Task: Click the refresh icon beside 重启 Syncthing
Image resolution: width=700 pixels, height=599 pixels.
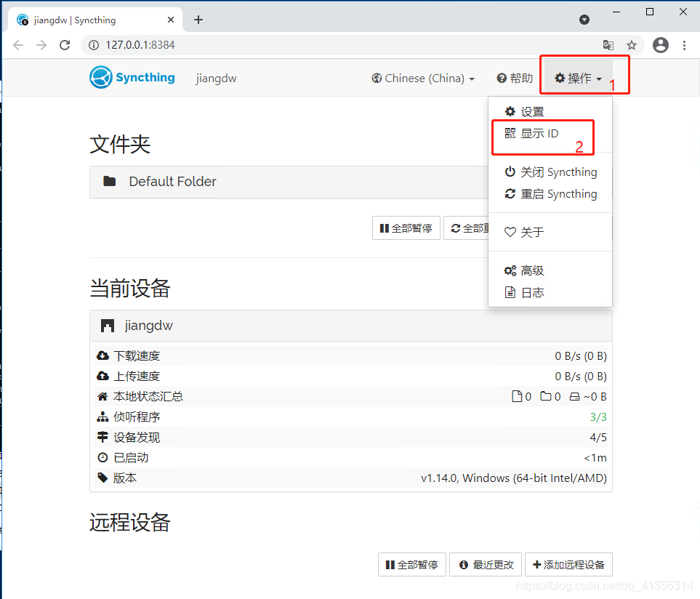Action: tap(510, 193)
